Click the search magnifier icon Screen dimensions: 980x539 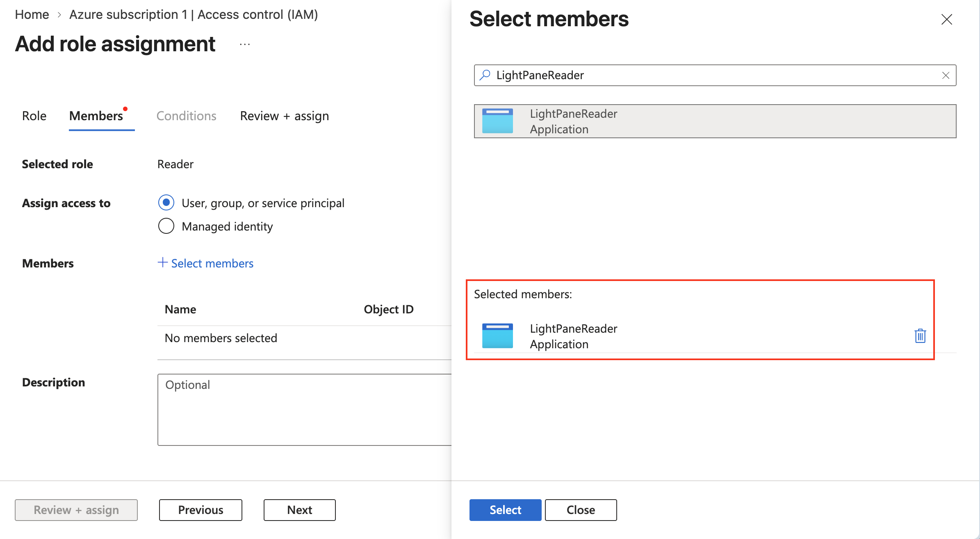coord(485,75)
